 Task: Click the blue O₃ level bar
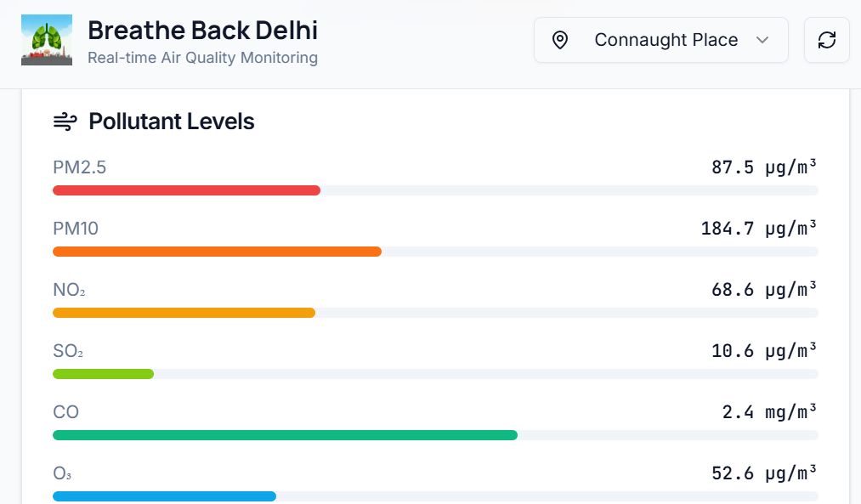point(164,496)
